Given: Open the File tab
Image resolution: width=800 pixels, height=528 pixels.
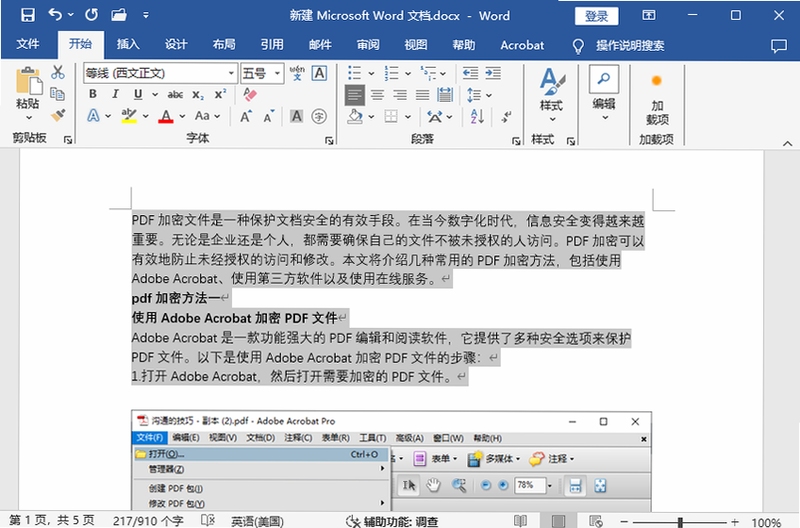Looking at the screenshot, I should click(28, 45).
